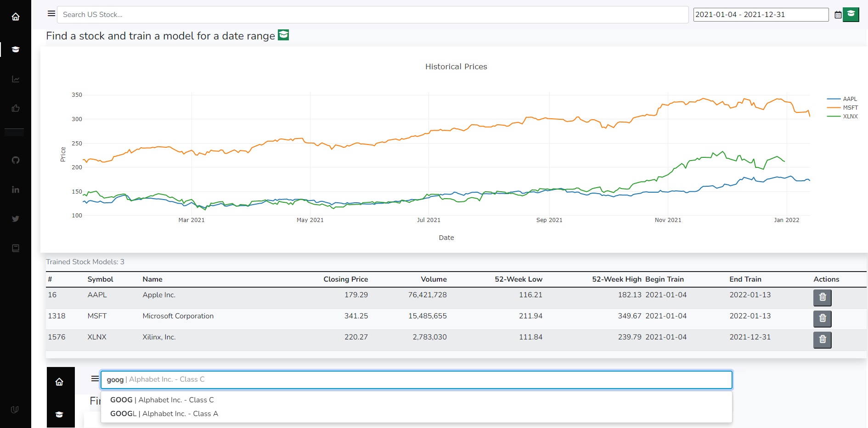Click the date range input 2021-01-04 - 2021-12-31
Screen dimensions: 868x428
coord(761,15)
